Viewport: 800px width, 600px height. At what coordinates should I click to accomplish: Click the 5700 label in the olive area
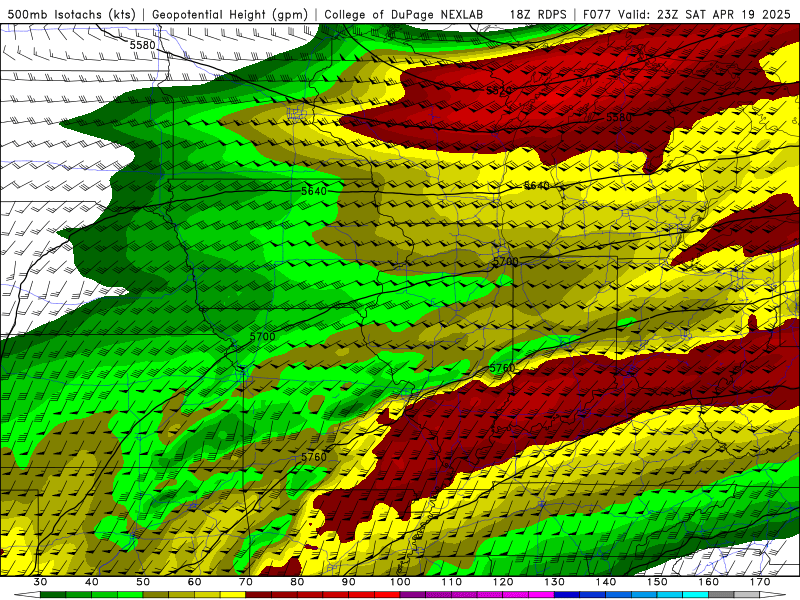506,261
